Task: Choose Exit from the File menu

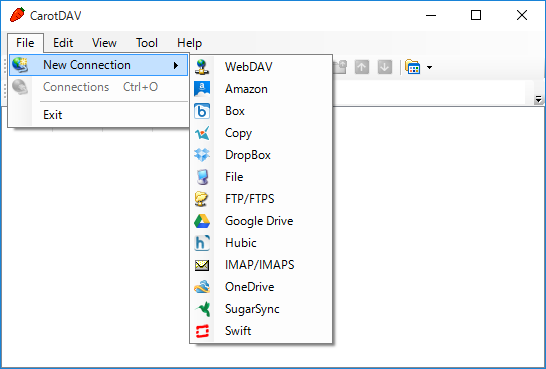Action: 99,115
